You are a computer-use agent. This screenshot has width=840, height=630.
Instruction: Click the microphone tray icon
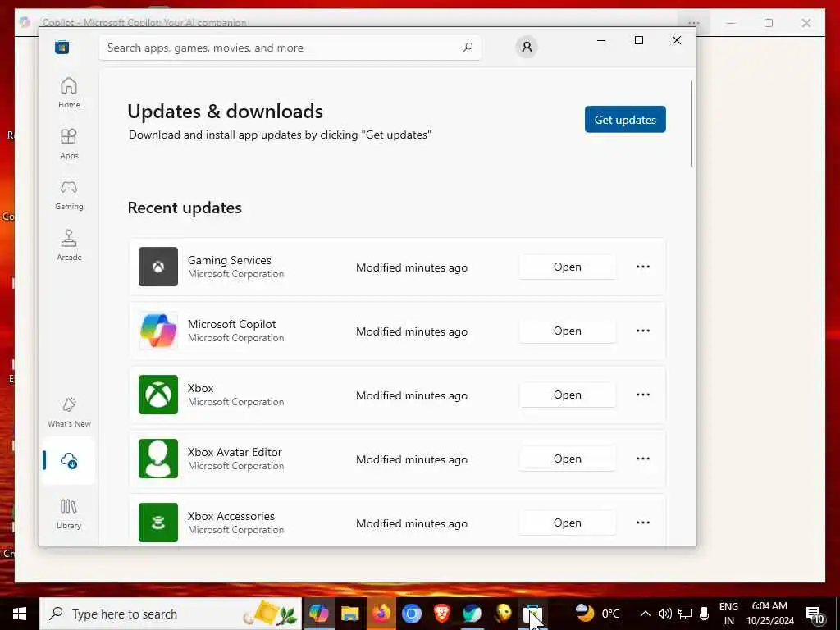click(x=705, y=614)
